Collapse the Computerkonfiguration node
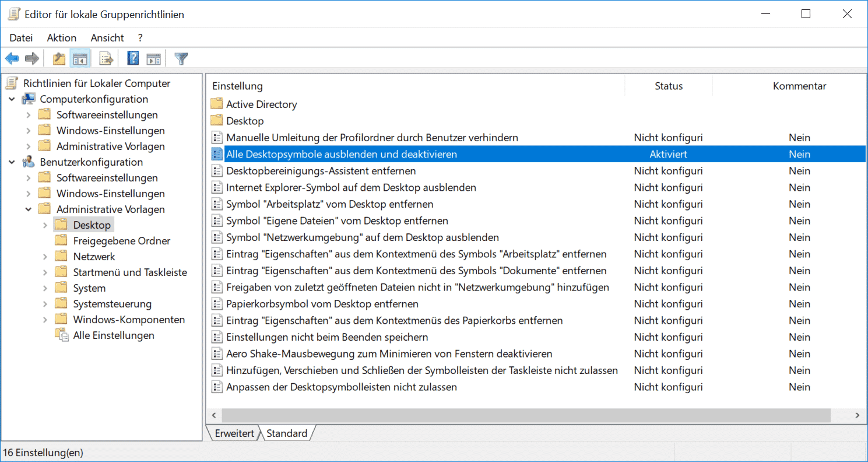Screen dimensions: 868x462 [12, 99]
